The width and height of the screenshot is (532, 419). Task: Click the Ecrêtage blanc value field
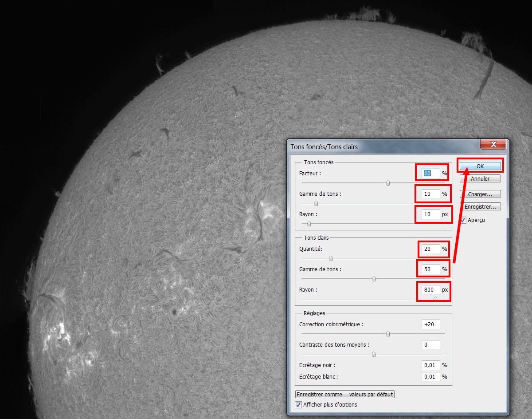(431, 377)
